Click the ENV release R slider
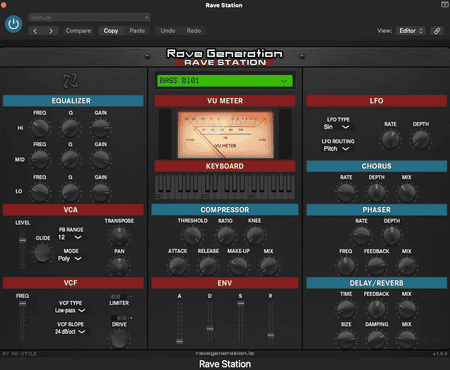The height and width of the screenshot is (370, 450). (271, 323)
